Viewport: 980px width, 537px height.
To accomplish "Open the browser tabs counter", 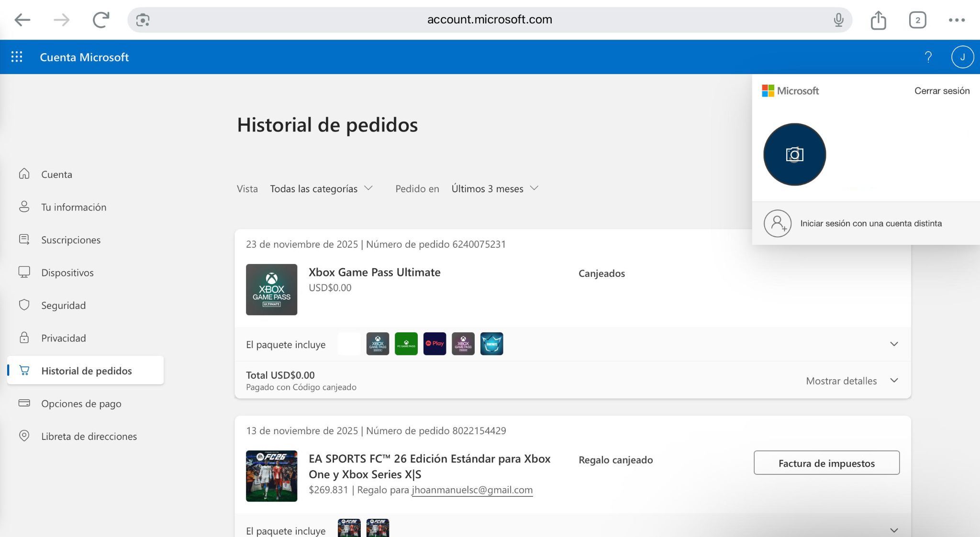I will coord(917,20).
